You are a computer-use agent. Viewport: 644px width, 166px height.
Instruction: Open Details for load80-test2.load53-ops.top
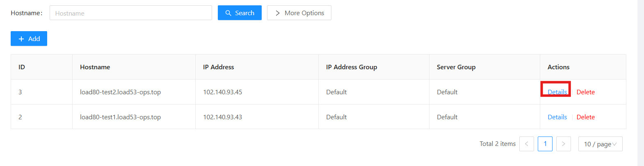pyautogui.click(x=557, y=92)
